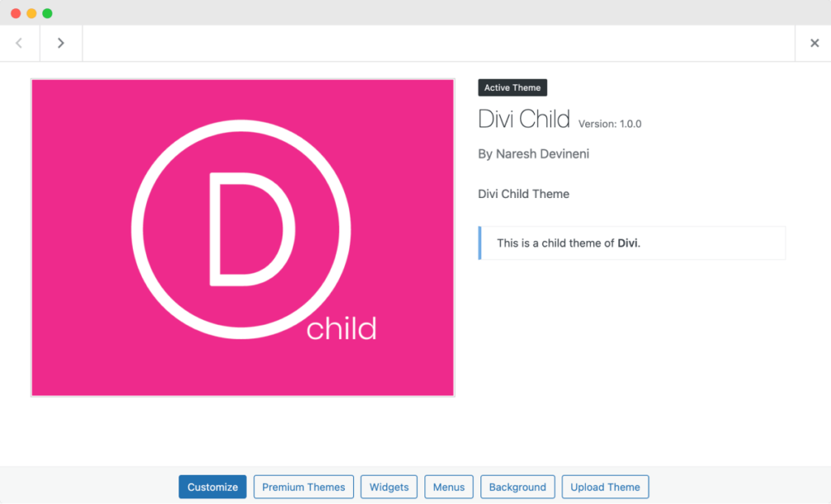Click the Version: 1.0.0 text
This screenshot has height=504, width=831.
610,124
